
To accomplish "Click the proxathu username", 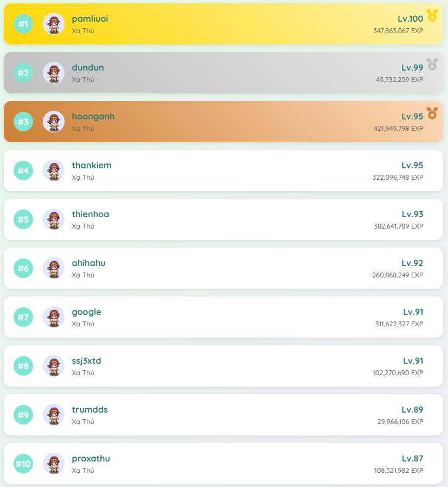I will 91,458.
